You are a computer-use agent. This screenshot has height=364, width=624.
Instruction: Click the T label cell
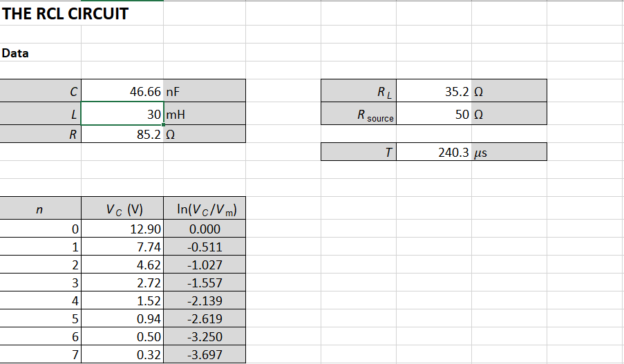point(359,152)
